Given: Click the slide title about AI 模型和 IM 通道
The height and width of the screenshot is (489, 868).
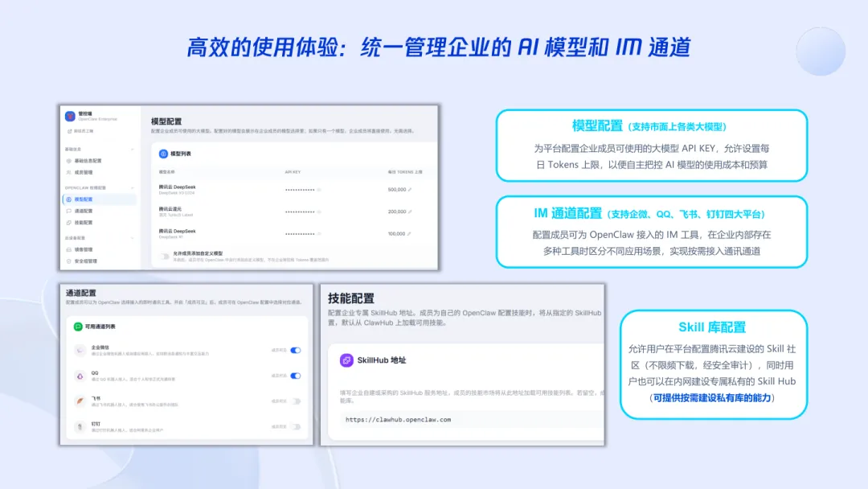Looking at the screenshot, I should click(439, 47).
